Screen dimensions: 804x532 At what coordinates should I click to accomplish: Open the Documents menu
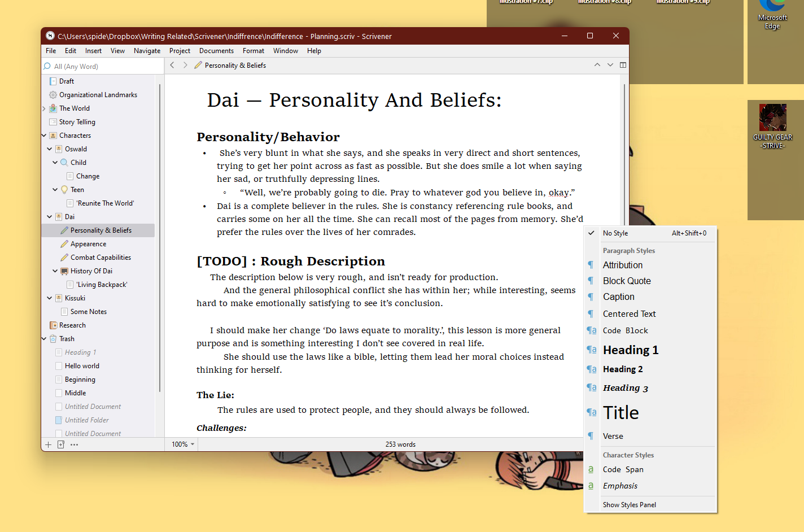tap(216, 51)
